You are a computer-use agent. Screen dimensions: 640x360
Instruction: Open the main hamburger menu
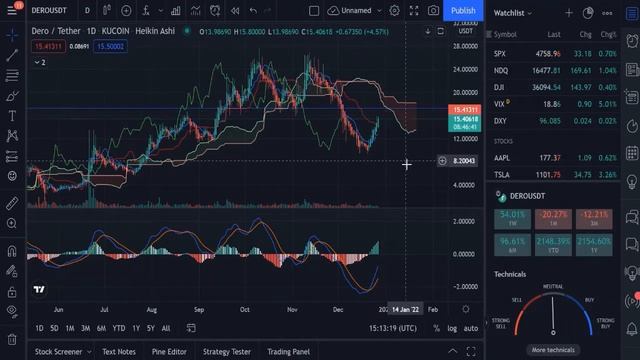pos(12,10)
